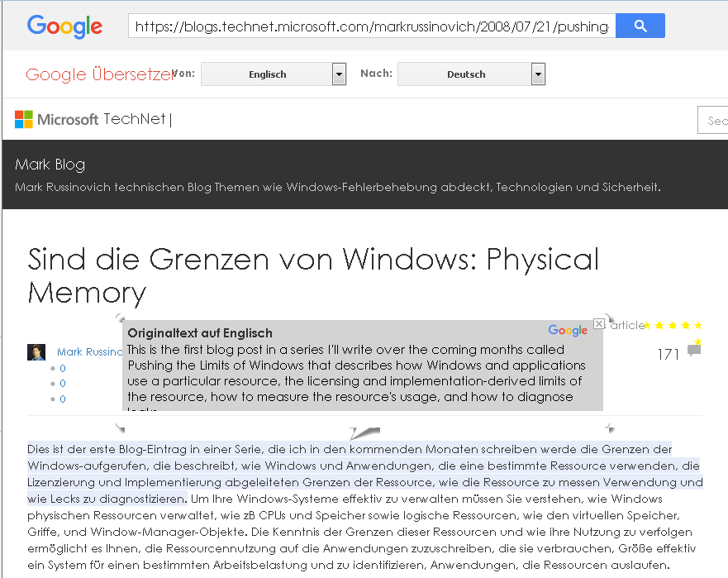The width and height of the screenshot is (728, 578).
Task: Open the Google Übersetzer link
Action: click(99, 74)
